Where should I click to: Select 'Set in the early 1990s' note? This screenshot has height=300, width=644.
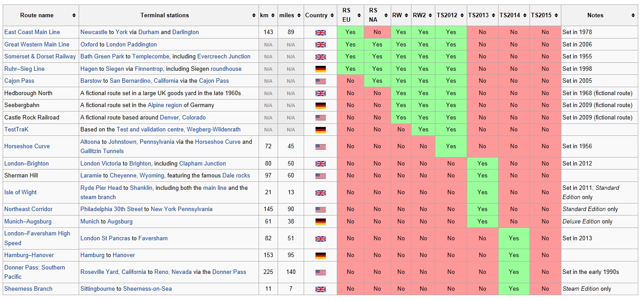tap(591, 272)
